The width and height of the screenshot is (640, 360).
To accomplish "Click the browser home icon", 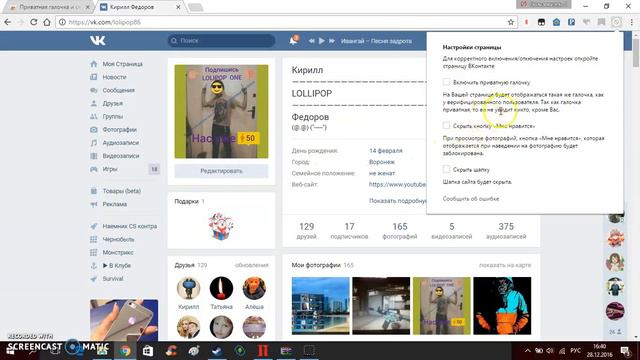I will (47, 22).
